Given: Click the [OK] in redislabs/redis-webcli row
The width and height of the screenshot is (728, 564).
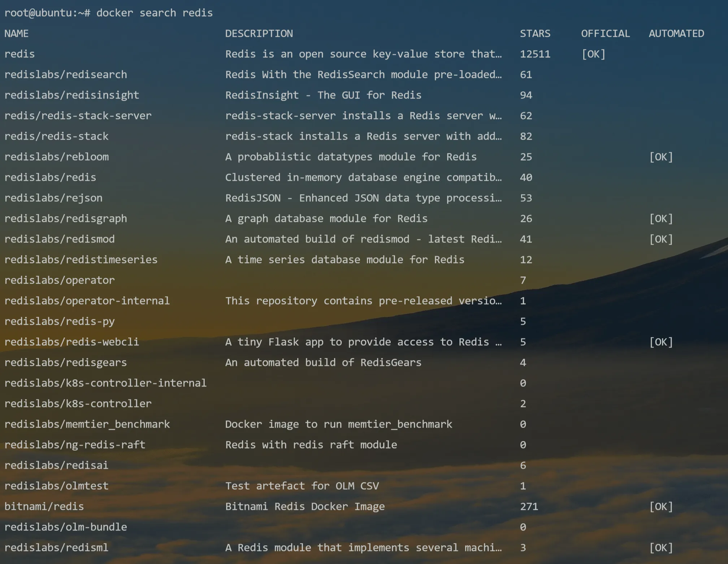Looking at the screenshot, I should point(661,342).
